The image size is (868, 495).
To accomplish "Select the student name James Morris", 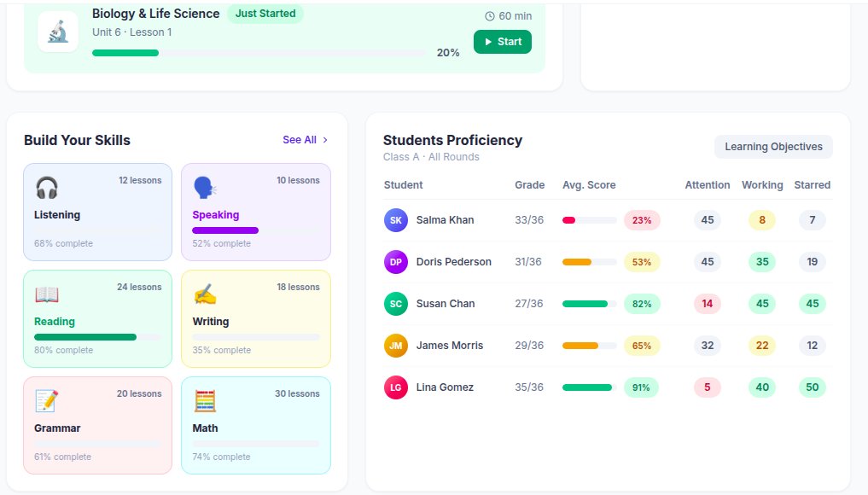I will 450,346.
